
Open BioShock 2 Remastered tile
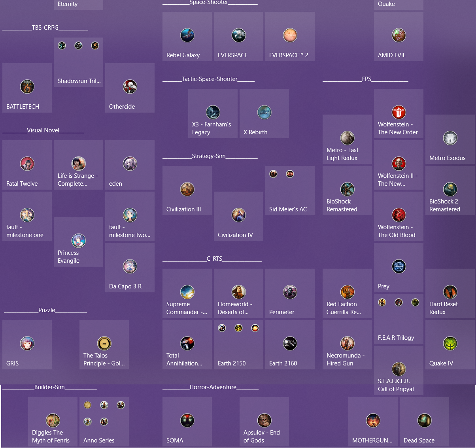[x=450, y=190]
